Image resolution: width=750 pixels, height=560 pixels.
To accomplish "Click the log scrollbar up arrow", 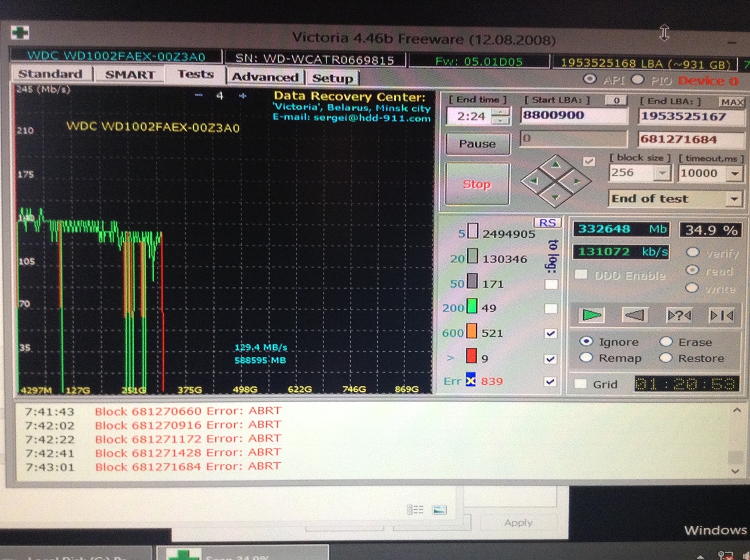I will click(x=737, y=410).
